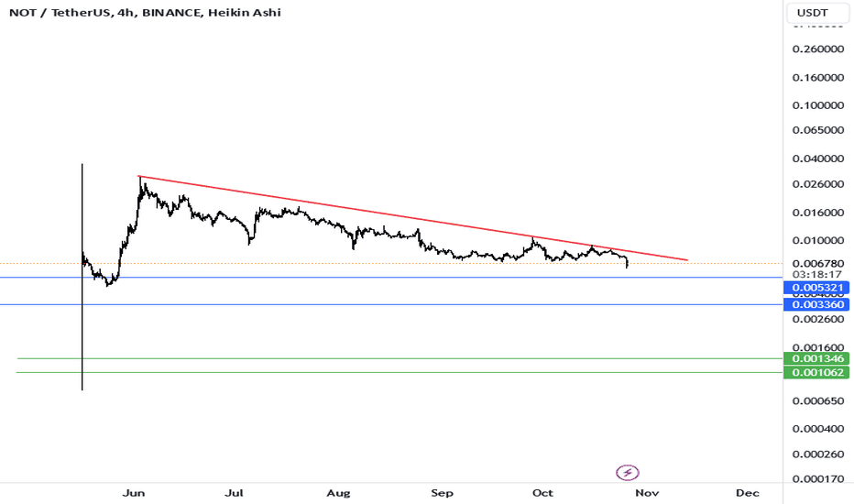Viewport: 854px width, 504px height.
Task: Click the 0.100000 price axis label
Action: 818,105
